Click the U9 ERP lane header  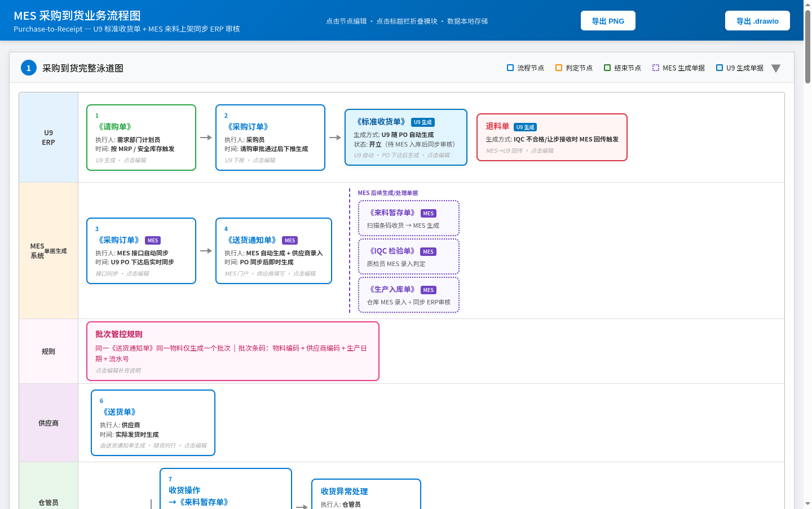pos(48,138)
